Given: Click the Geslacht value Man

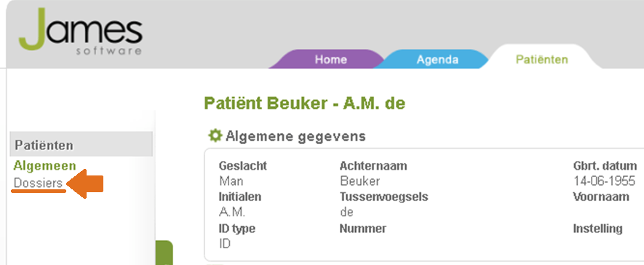Looking at the screenshot, I should [x=231, y=181].
